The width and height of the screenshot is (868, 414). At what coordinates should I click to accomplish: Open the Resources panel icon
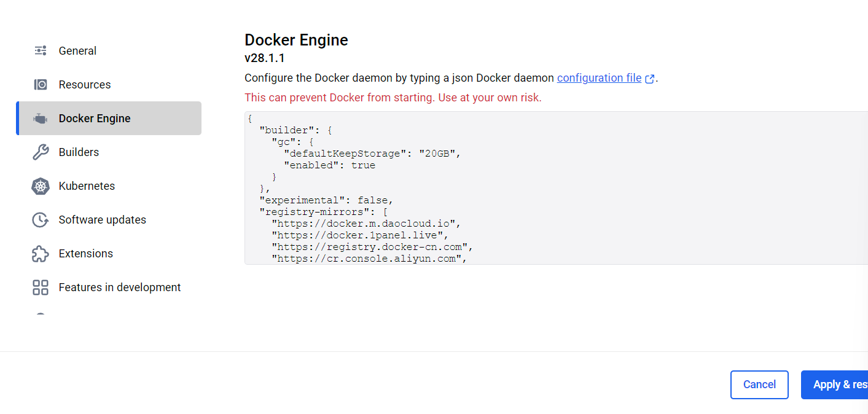pos(40,84)
